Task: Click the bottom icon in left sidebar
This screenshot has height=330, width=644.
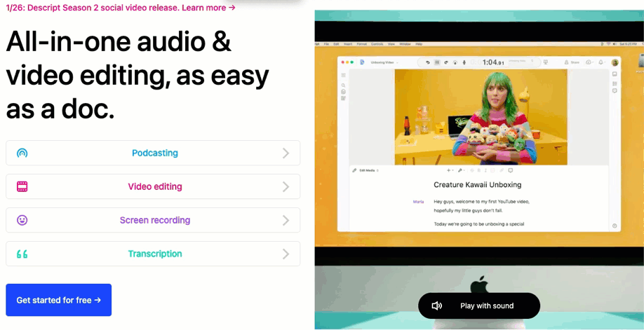Action: 343,98
